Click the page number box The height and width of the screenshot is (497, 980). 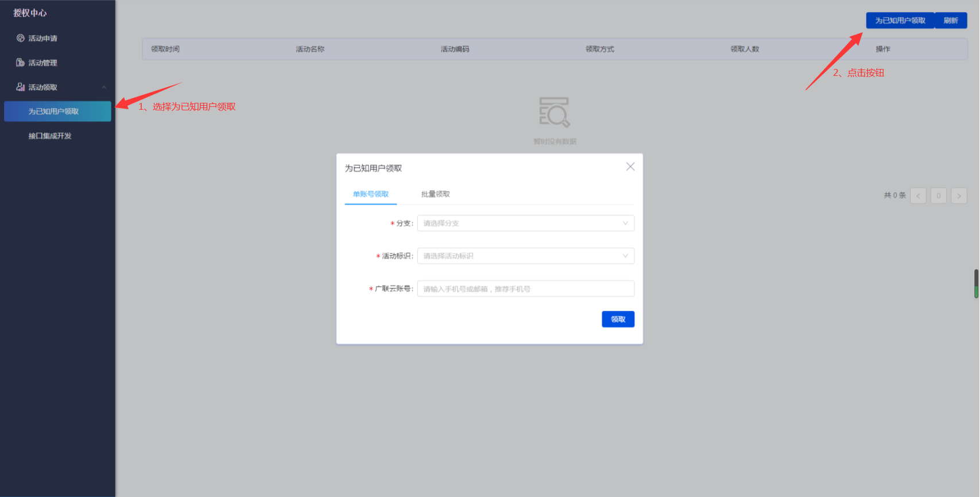tap(938, 196)
